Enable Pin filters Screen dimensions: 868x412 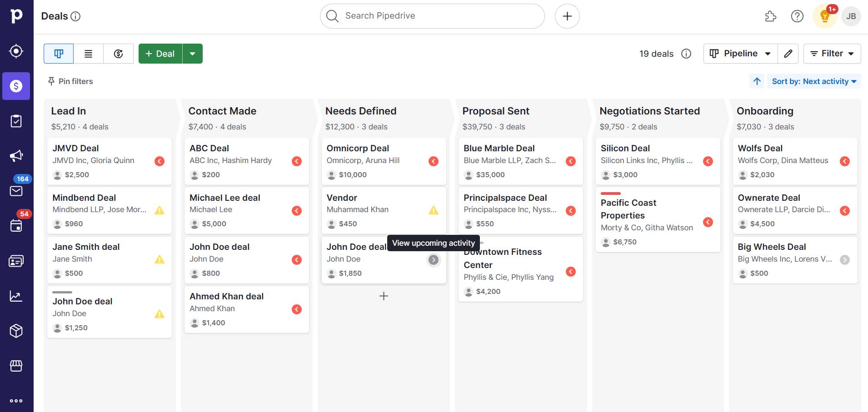tap(69, 81)
